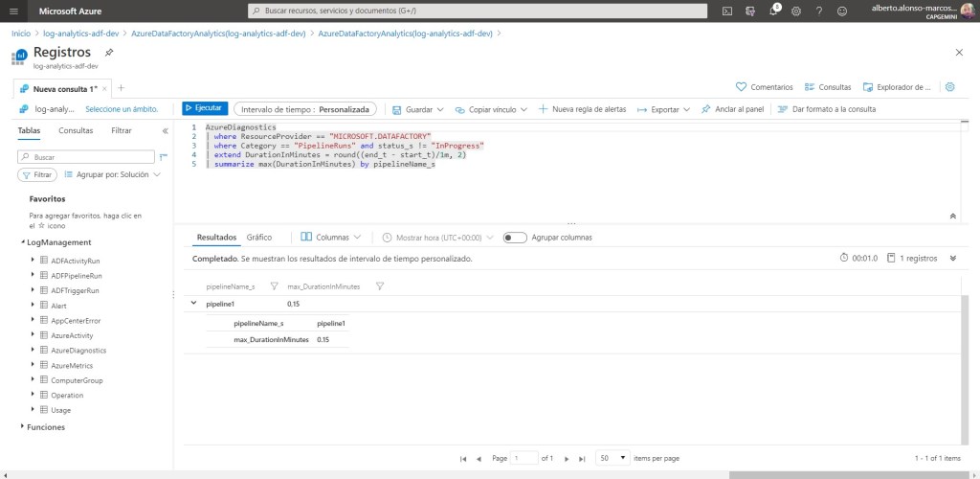Open the items per page dropdown
This screenshot has width=980, height=479.
(x=612, y=458)
